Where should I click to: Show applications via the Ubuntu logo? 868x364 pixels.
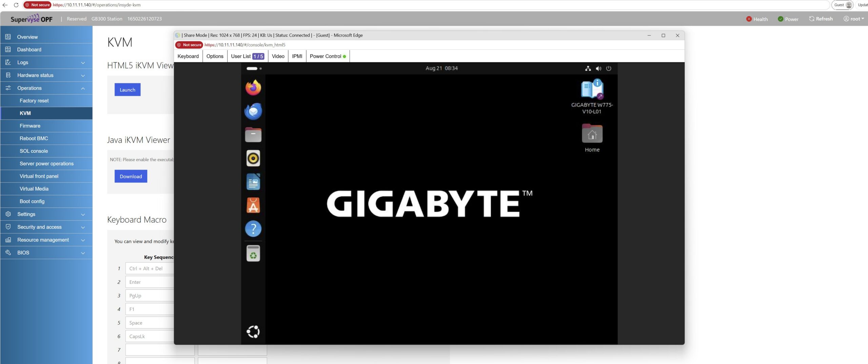(253, 332)
